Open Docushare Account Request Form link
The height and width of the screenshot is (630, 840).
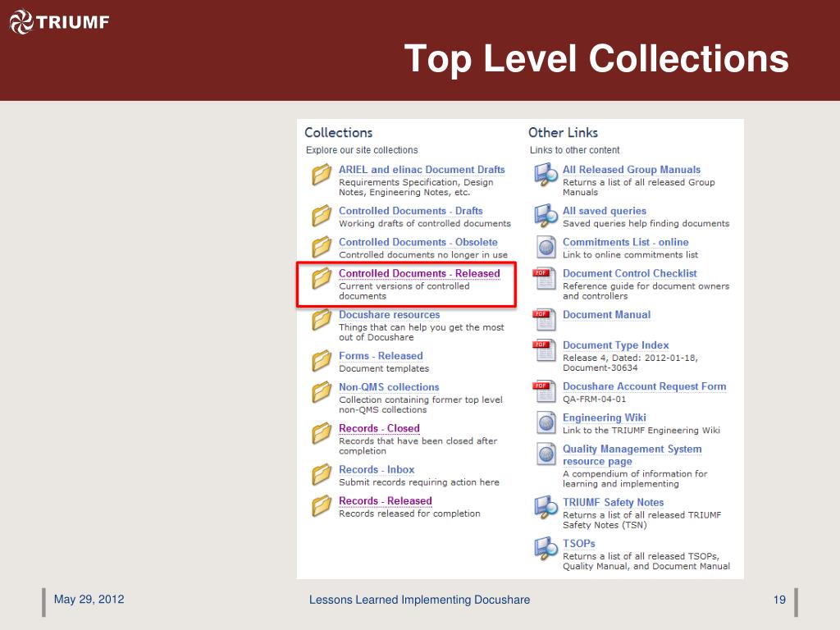tap(644, 386)
